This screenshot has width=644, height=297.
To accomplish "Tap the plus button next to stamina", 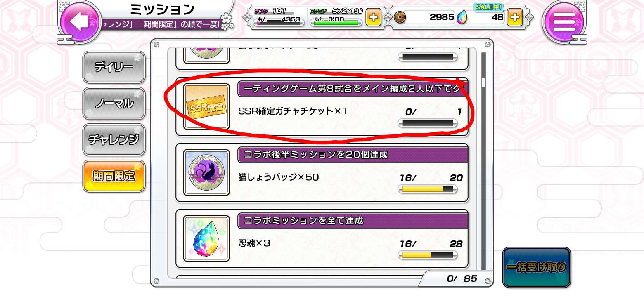I will 373,18.
